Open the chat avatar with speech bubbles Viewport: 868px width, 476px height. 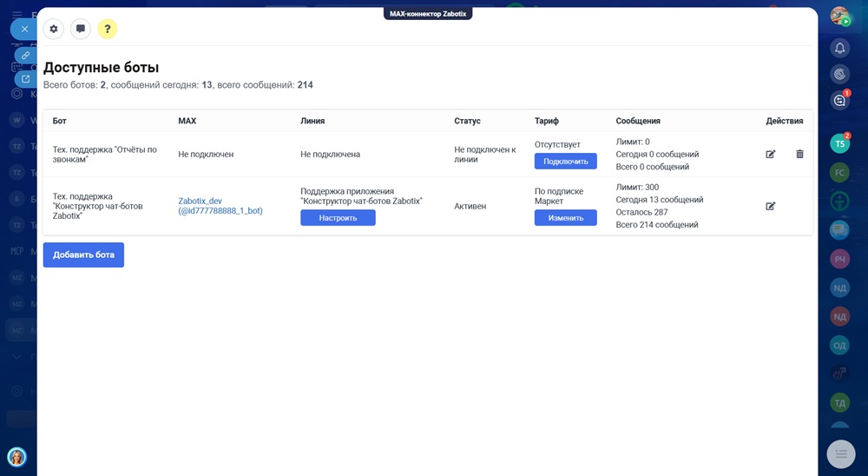(839, 230)
